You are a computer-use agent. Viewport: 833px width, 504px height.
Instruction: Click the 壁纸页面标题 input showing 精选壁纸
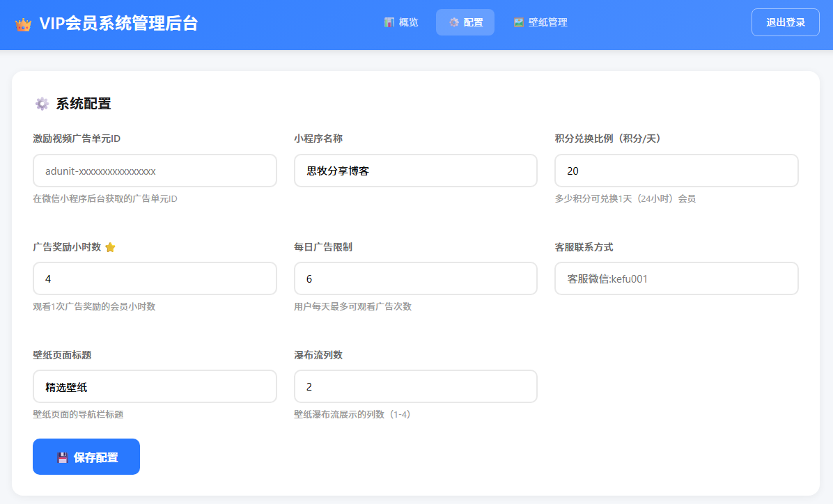tap(155, 386)
